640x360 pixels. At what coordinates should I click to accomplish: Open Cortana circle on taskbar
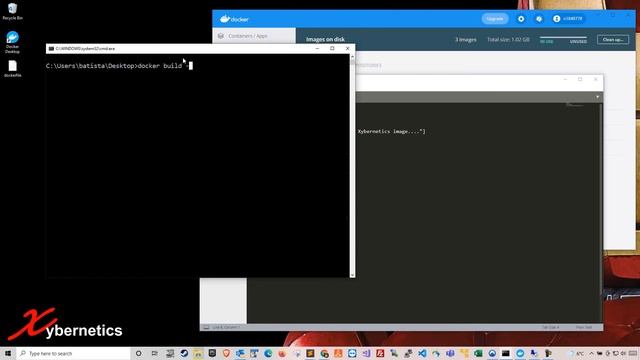coord(138,353)
